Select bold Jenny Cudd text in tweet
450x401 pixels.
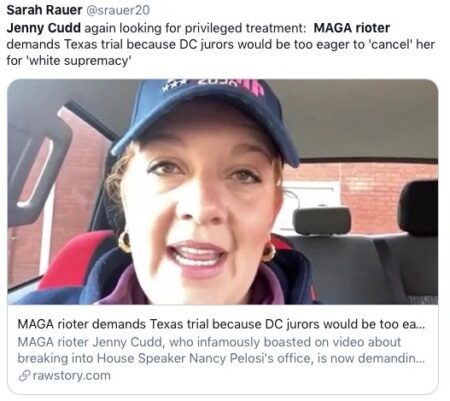coord(43,28)
